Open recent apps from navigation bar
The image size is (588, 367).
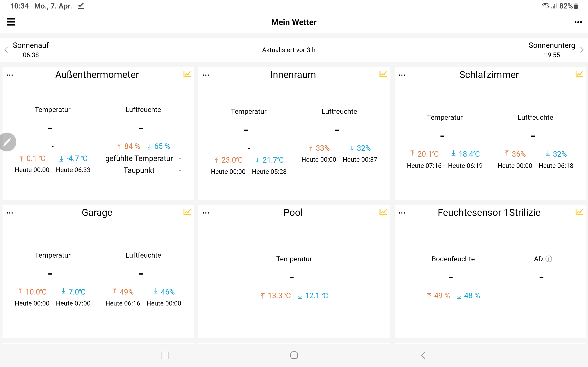pos(165,355)
